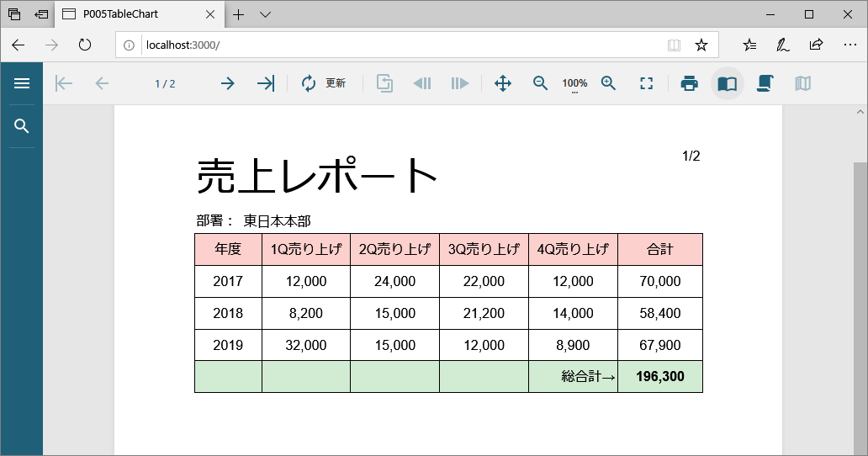Click the 更新 refresh button
Viewport: 868px width, 456px height.
[324, 83]
